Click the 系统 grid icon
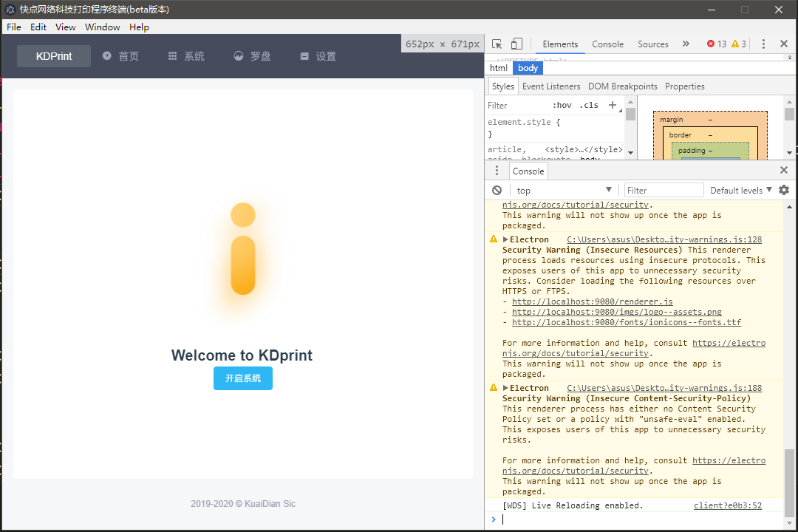Screen dimensions: 798x532 [x=172, y=56]
